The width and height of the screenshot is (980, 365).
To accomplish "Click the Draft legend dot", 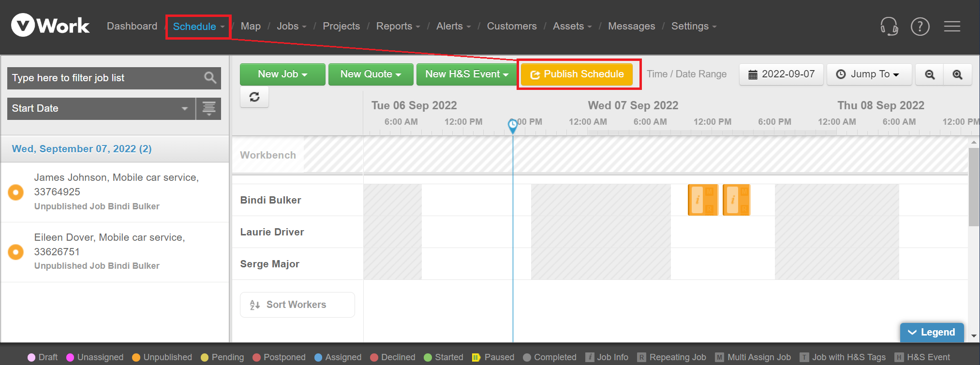I will 31,357.
